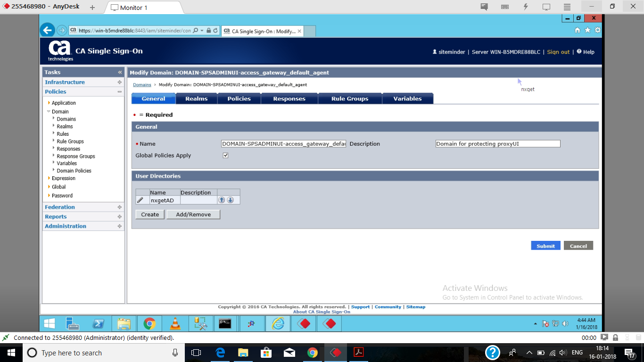Switch to the Realms tab
This screenshot has width=644, height=362.
coord(196,98)
